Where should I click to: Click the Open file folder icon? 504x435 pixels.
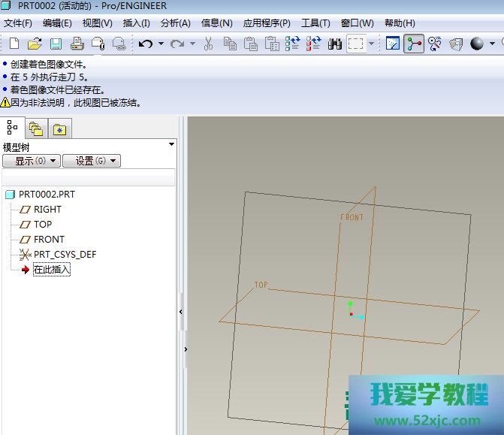[35, 44]
